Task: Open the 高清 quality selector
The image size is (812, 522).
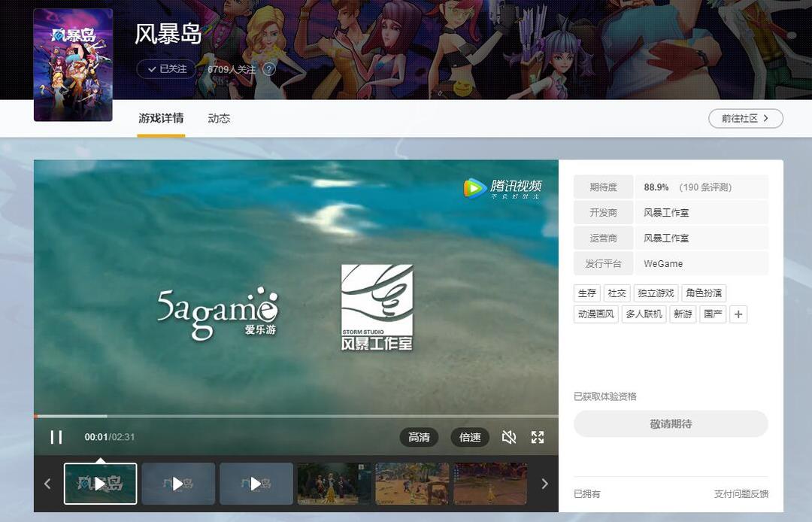Action: click(x=419, y=437)
